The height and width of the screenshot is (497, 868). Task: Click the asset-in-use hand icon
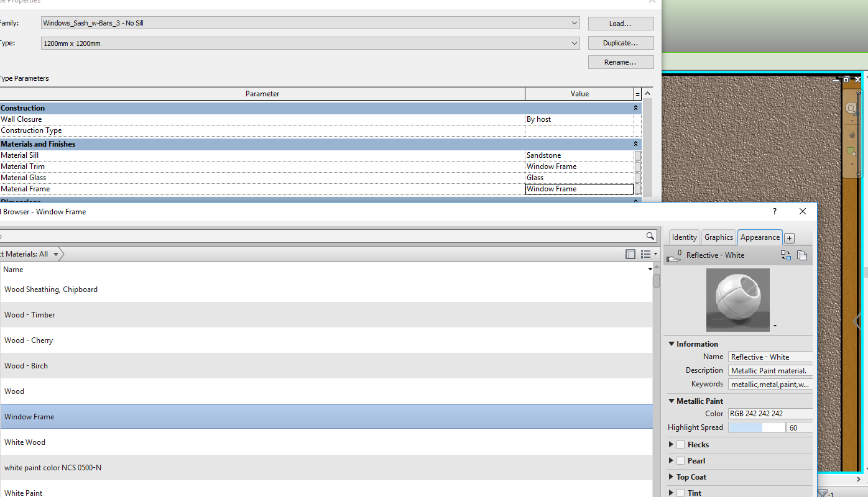pos(674,255)
